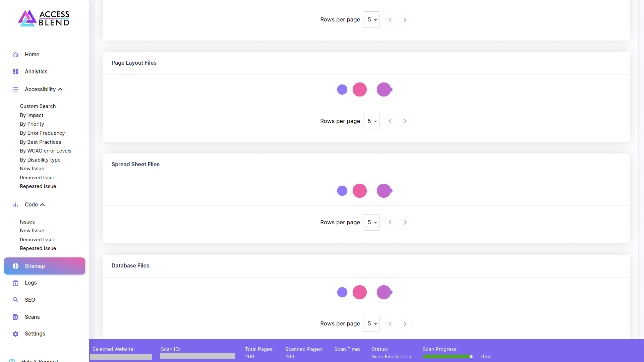Viewport: 644px width, 362px height.
Task: Open Repeated Issue under Code
Action: coord(38,248)
